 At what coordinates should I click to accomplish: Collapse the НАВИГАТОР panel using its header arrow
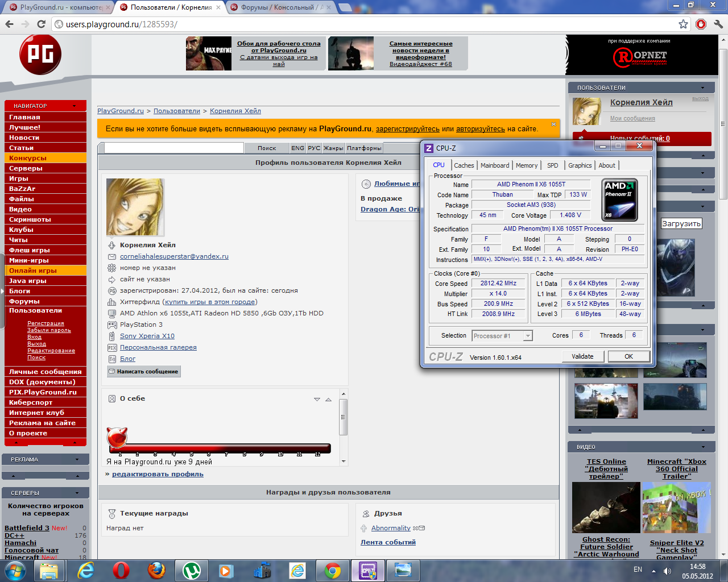[x=75, y=106]
